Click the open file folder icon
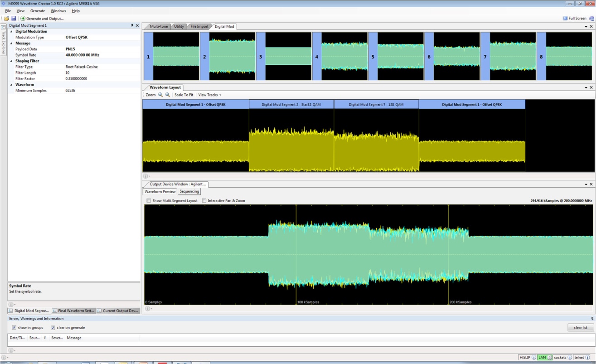Screen dimensions: 596x364 [x=6, y=19]
